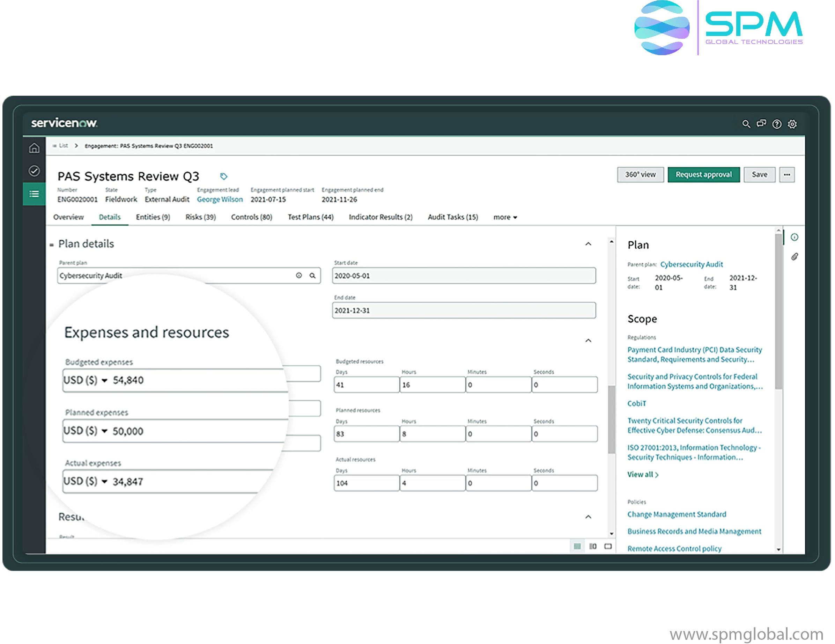Switch to the Overview tab
The image size is (835, 644).
[x=69, y=217]
